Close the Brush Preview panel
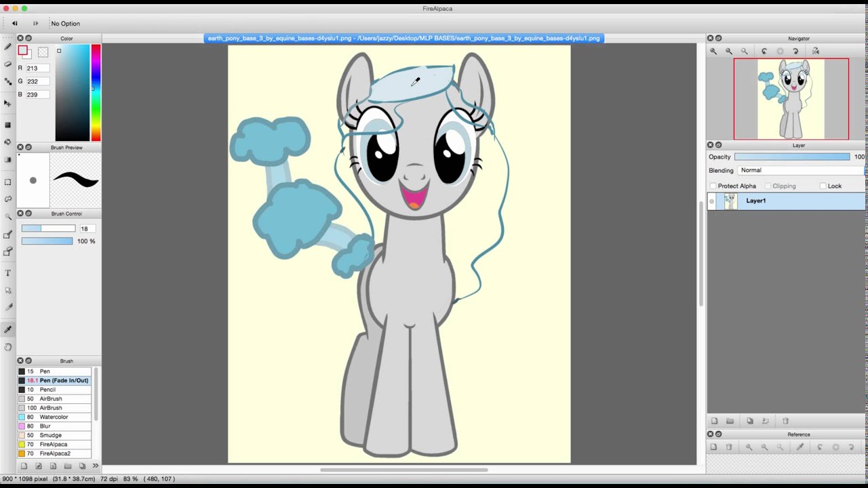Image resolution: width=868 pixels, height=488 pixels. tap(20, 147)
